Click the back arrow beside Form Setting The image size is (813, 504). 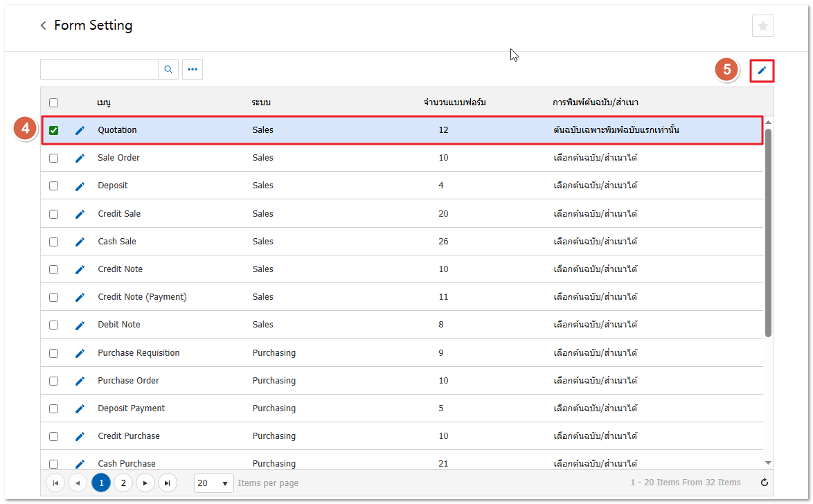click(43, 26)
